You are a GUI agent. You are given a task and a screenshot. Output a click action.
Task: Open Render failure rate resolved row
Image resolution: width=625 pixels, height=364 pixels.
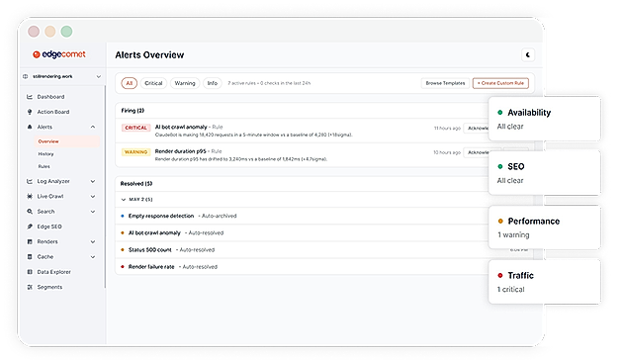303,267
